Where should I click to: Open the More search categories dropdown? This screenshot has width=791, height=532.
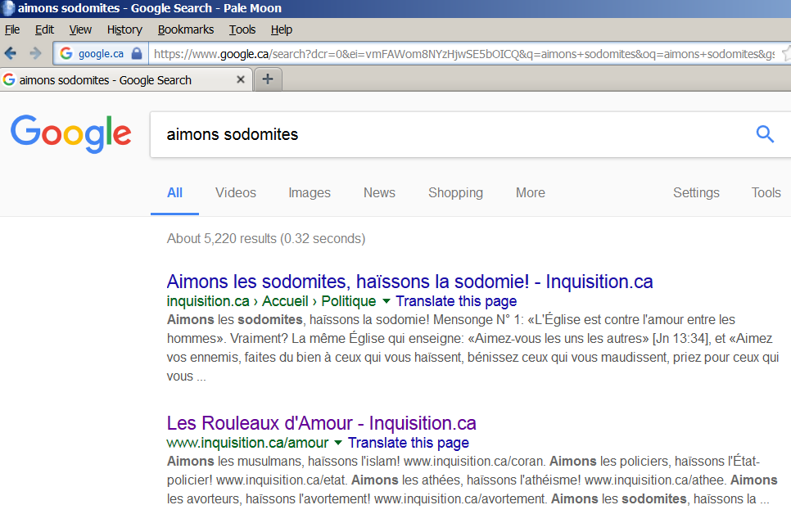(x=530, y=192)
